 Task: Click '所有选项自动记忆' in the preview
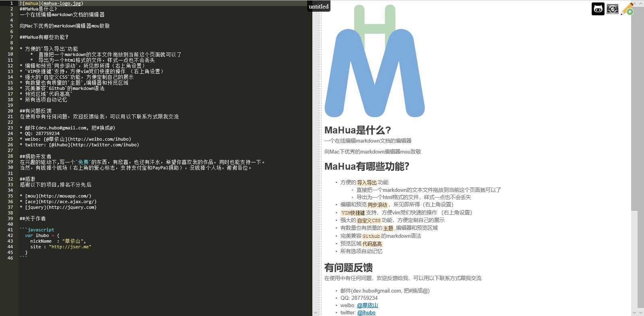click(361, 251)
